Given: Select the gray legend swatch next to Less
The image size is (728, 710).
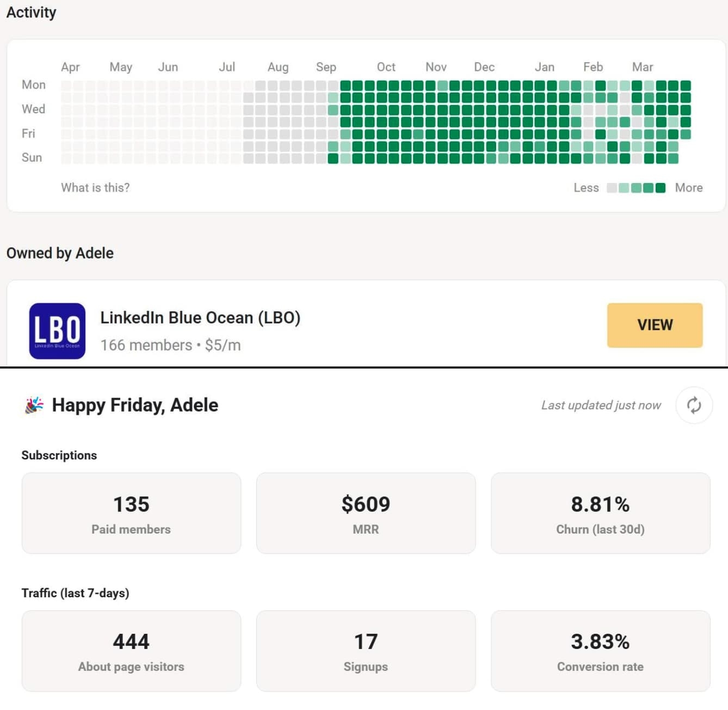Looking at the screenshot, I should coord(612,188).
